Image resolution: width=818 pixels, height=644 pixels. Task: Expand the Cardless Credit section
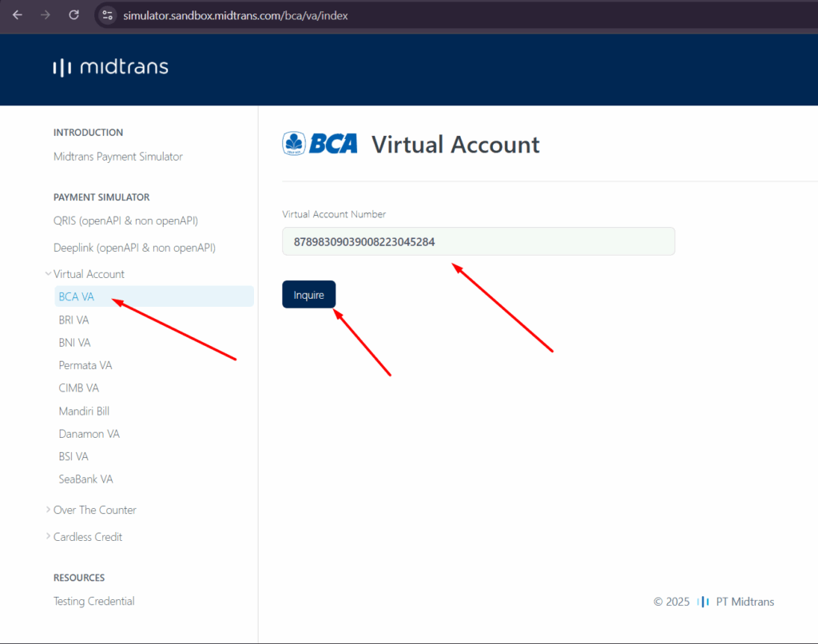[x=49, y=537]
